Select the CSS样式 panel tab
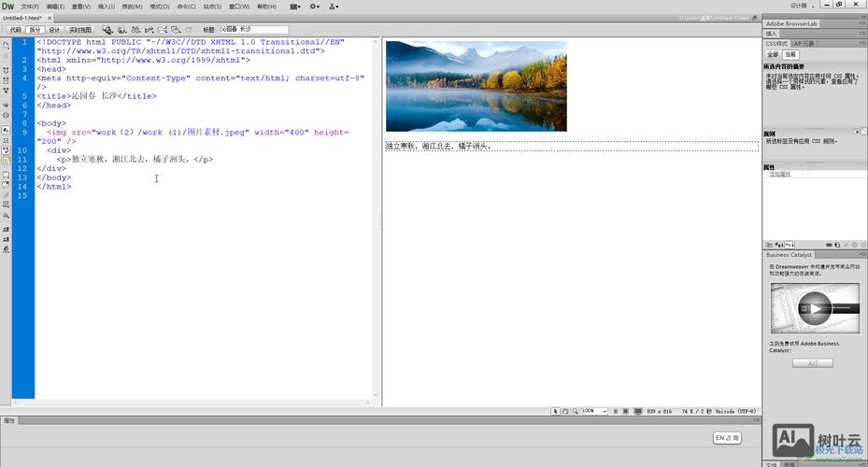Image resolution: width=868 pixels, height=467 pixels. 776,44
